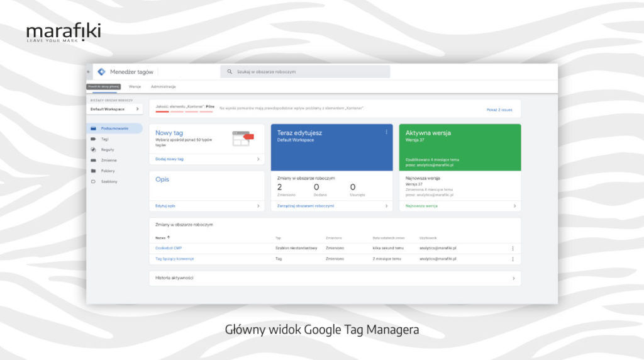Sort by the Nazwa column arrow
Image resolution: width=644 pixels, height=360 pixels.
169,237
